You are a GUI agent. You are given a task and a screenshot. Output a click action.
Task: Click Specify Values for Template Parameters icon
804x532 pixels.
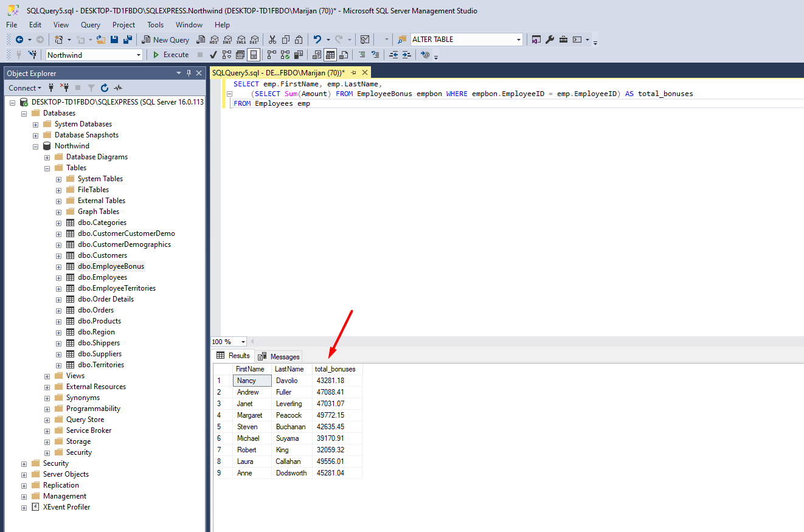425,55
